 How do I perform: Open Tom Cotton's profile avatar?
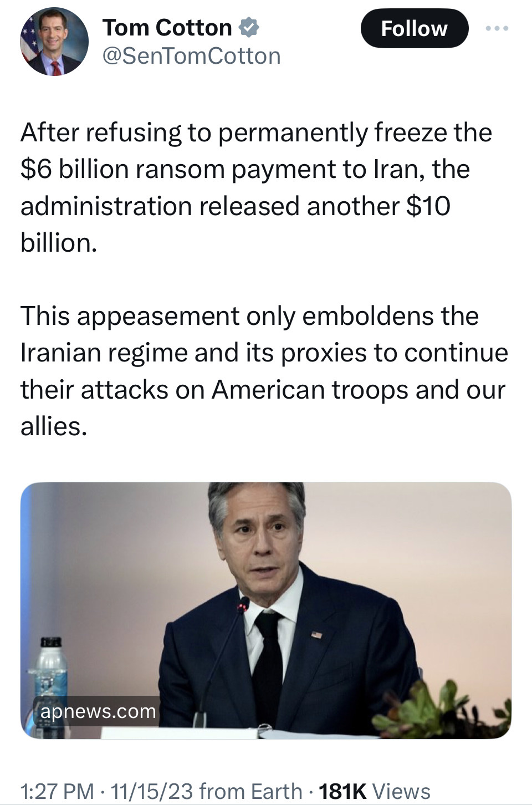click(x=54, y=42)
